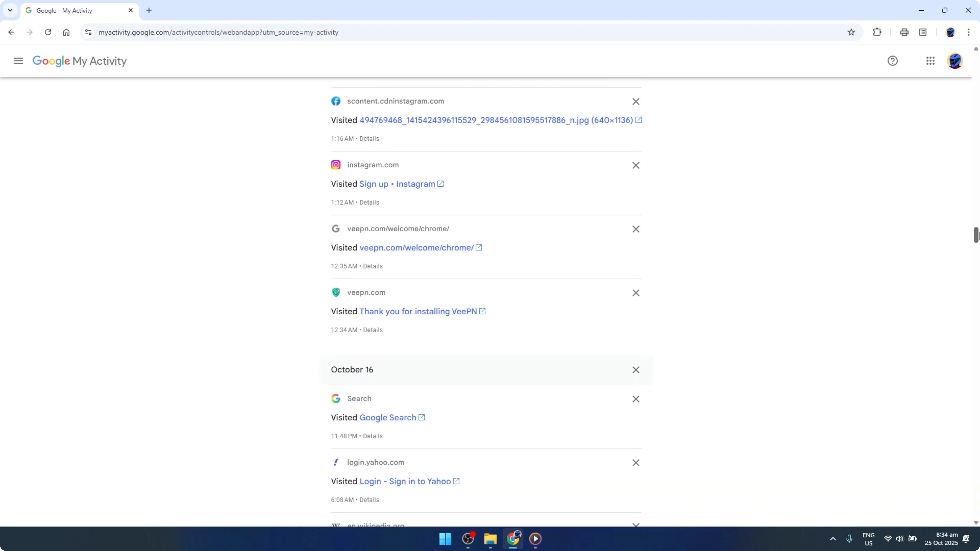Screen dimensions: 980x551
Task: Open the 494769468 jpg image link
Action: [501, 120]
